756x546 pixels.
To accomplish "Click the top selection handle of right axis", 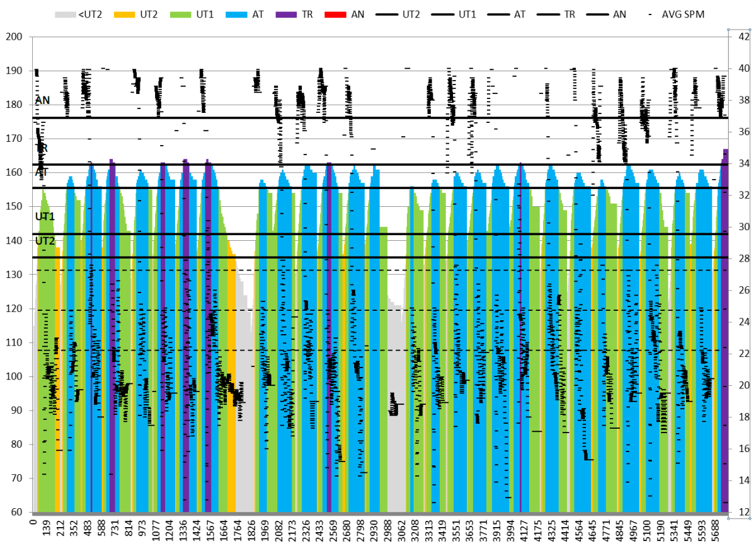I will pyautogui.click(x=729, y=29).
